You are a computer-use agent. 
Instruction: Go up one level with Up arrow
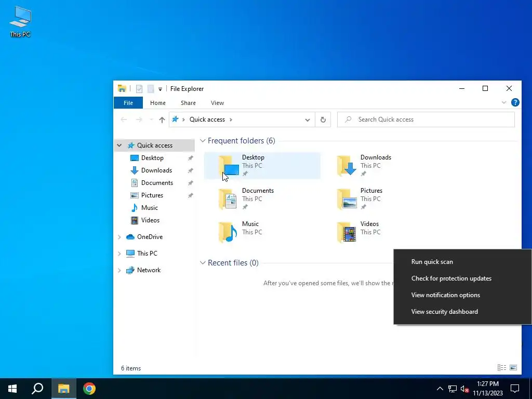click(x=162, y=119)
